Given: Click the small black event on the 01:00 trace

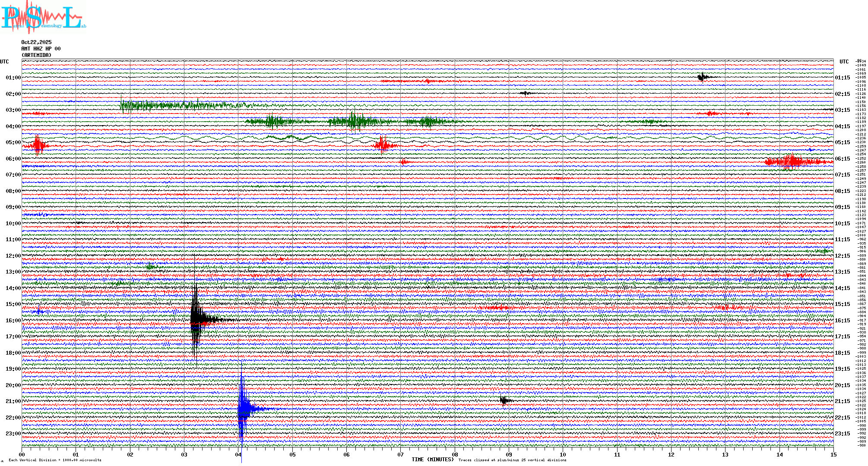Looking at the screenshot, I should [703, 77].
